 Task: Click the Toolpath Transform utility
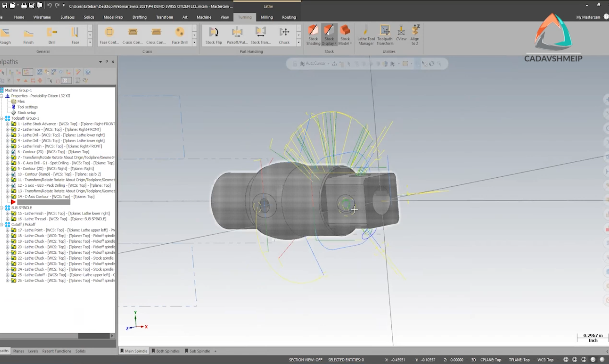point(385,35)
